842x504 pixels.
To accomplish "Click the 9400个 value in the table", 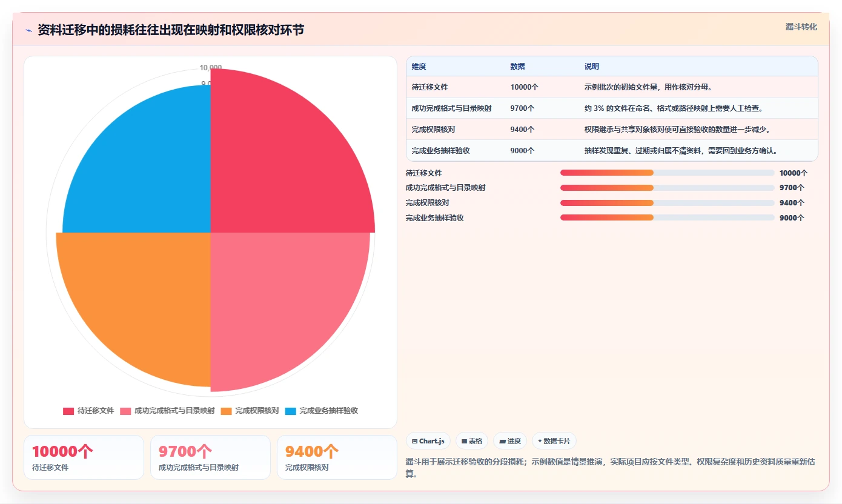I will (x=522, y=129).
